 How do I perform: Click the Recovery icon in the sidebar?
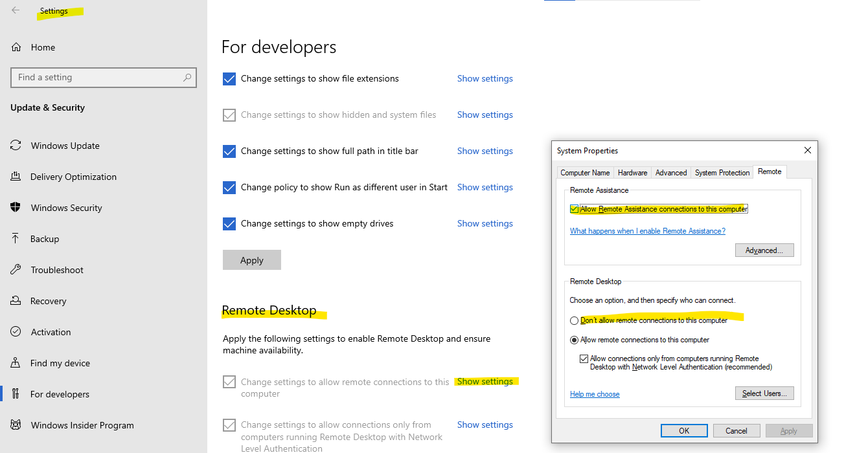pyautogui.click(x=16, y=301)
